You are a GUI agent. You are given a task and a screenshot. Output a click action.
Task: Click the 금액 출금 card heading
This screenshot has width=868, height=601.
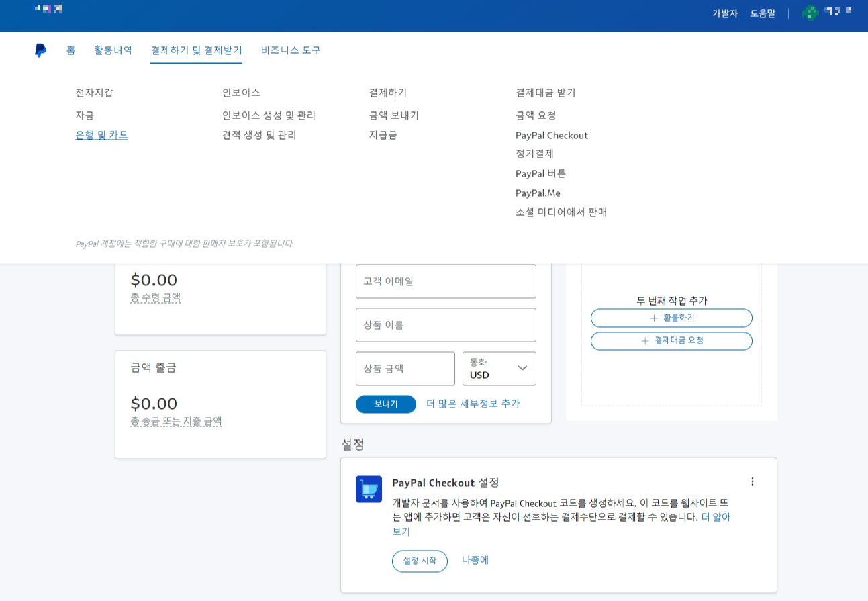pyautogui.click(x=153, y=367)
